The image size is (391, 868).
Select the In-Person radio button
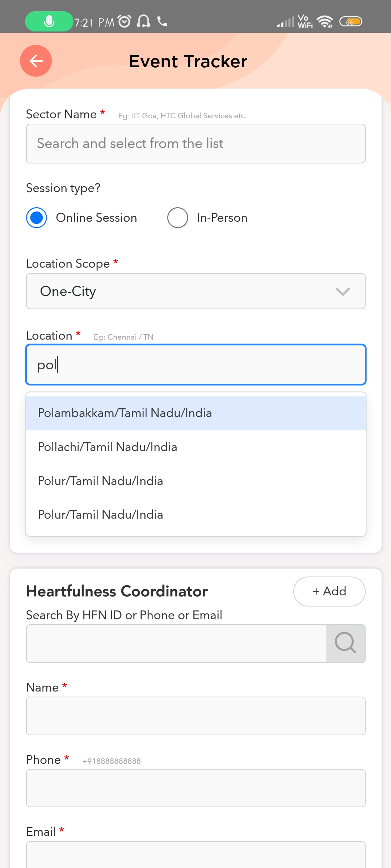177,218
